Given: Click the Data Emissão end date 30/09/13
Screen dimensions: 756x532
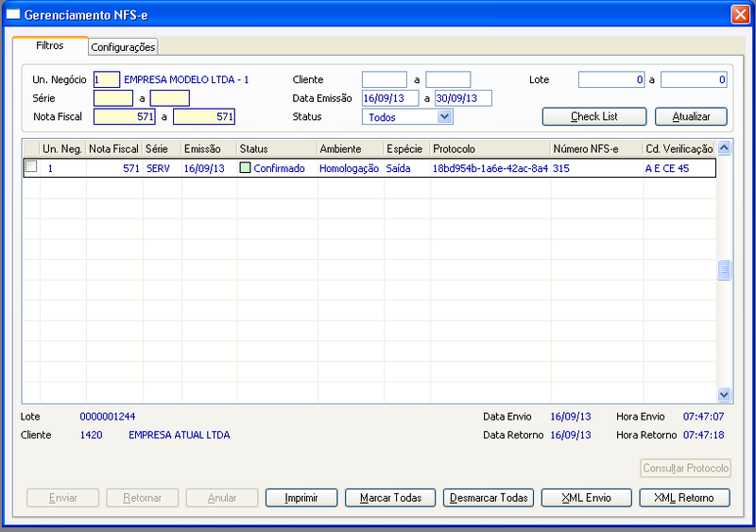Looking at the screenshot, I should coord(463,98).
